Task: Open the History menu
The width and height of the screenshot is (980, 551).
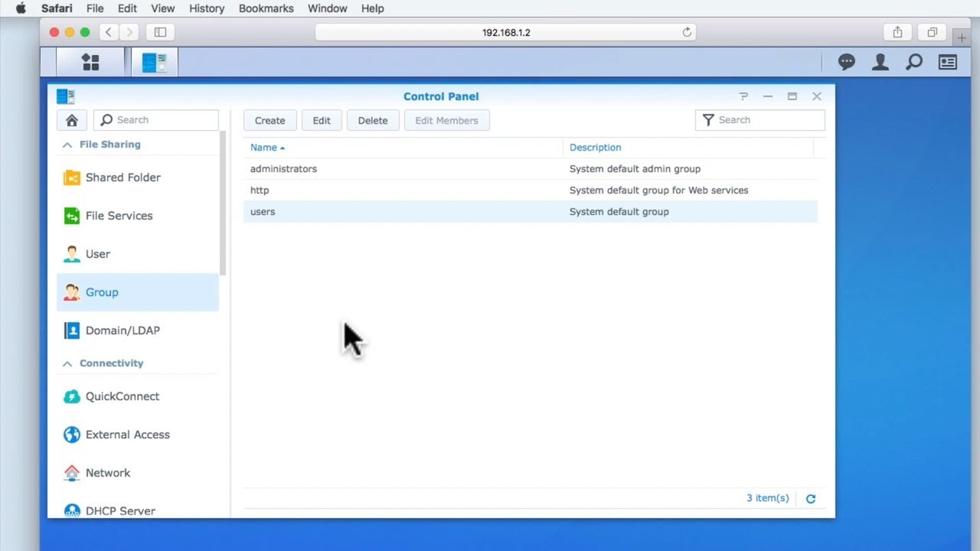Action: click(207, 8)
